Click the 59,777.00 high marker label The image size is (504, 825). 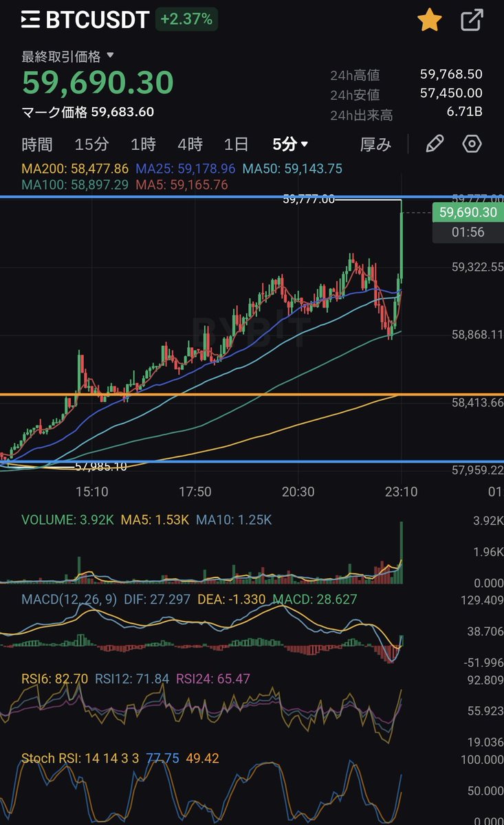click(309, 200)
